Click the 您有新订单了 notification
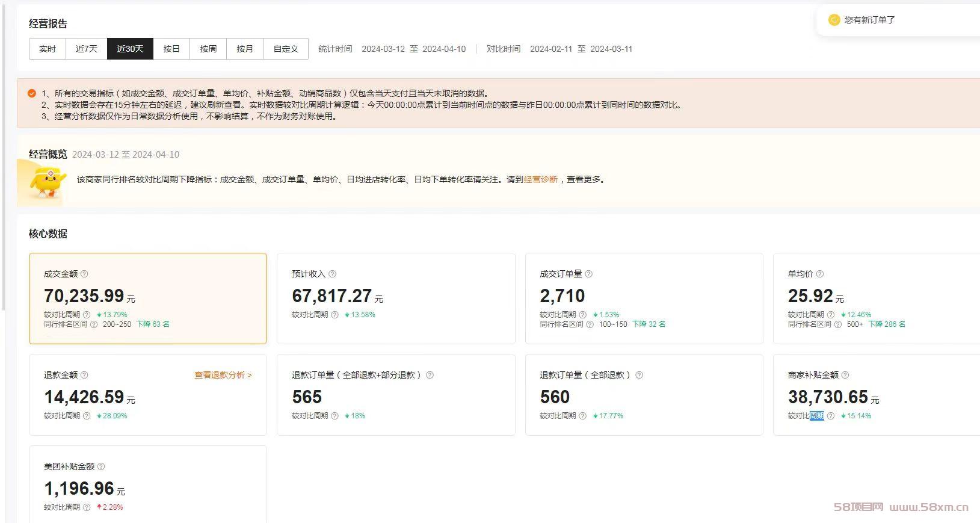Screen dimensions: 980x523 click(869, 20)
